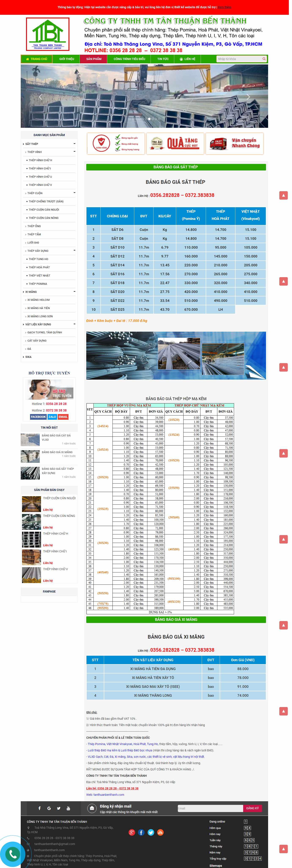Open THÉP HÌNH CHỮ H category link
Viewport: 292px width, 868px height.
(40, 160)
